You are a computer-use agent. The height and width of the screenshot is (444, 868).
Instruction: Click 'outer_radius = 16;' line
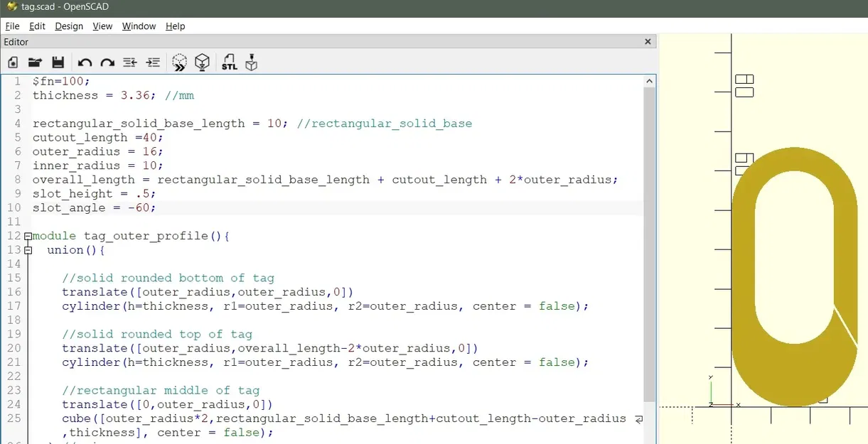click(98, 151)
